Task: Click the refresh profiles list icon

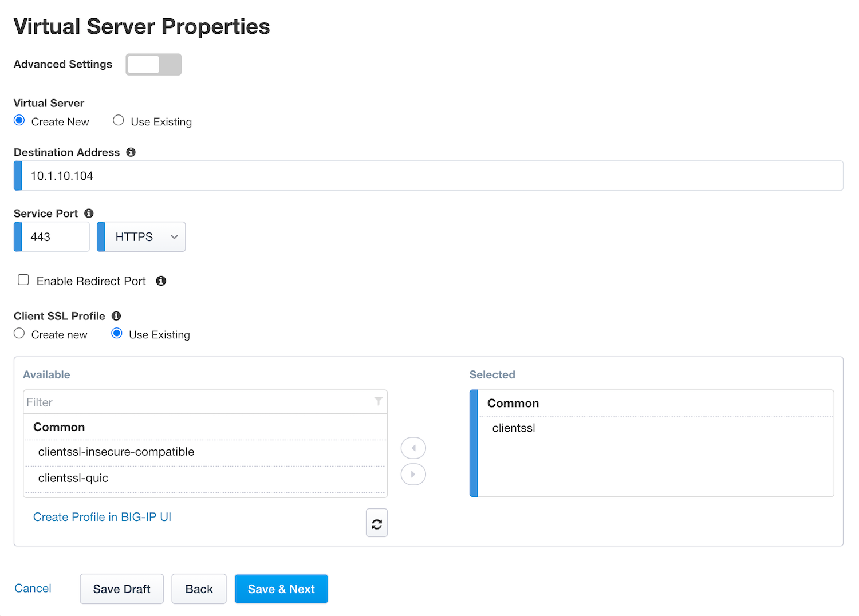Action: [377, 523]
